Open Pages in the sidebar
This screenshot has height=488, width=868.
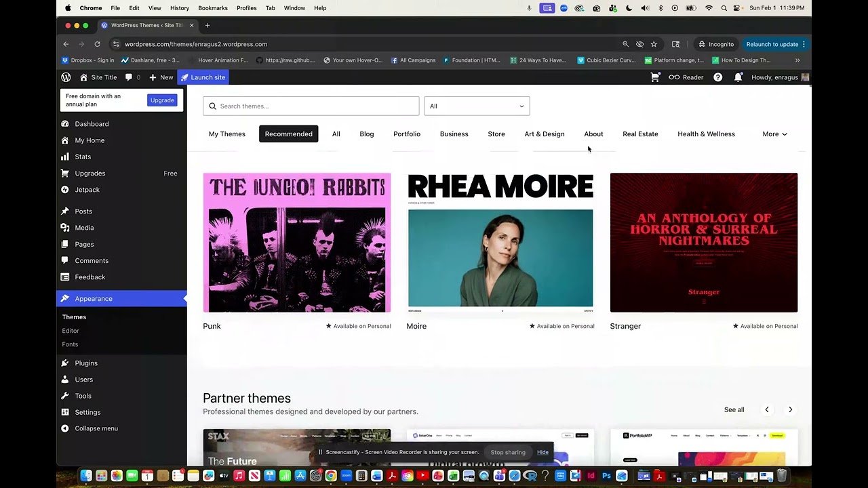pyautogui.click(x=84, y=244)
